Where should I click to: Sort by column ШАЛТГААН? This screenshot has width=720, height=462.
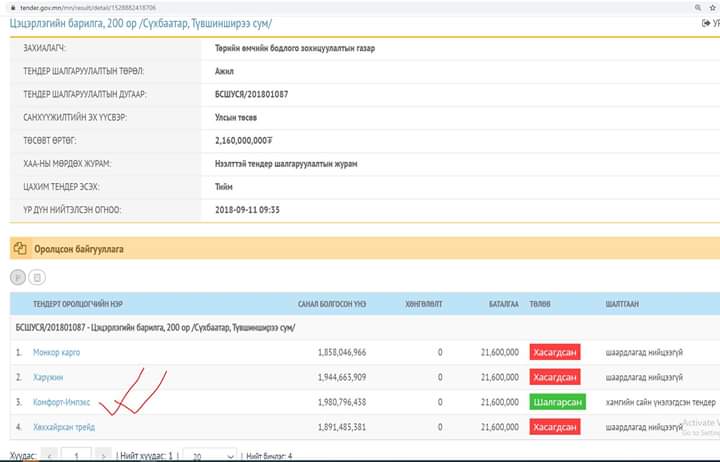[622, 304]
